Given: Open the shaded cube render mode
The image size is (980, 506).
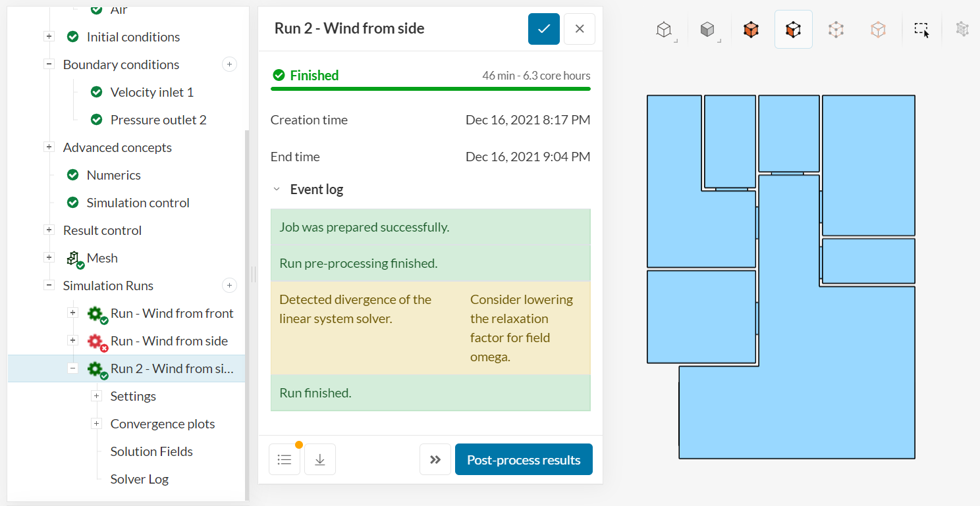Looking at the screenshot, I should (707, 30).
